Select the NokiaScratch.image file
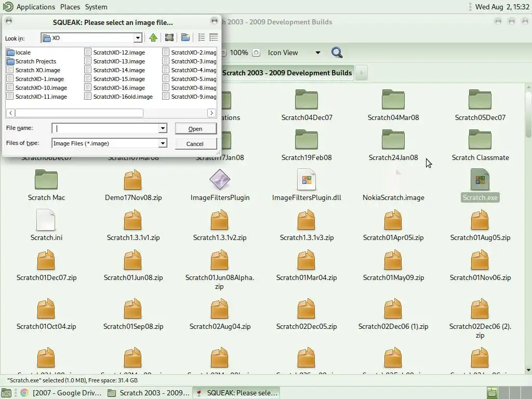The image size is (532, 399). (393, 185)
